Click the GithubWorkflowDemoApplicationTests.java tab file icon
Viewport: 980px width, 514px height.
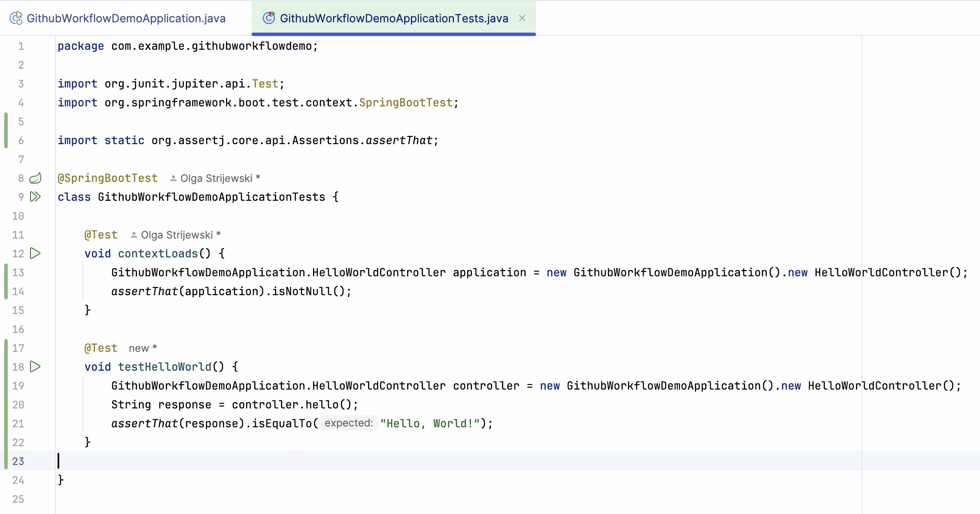[269, 18]
